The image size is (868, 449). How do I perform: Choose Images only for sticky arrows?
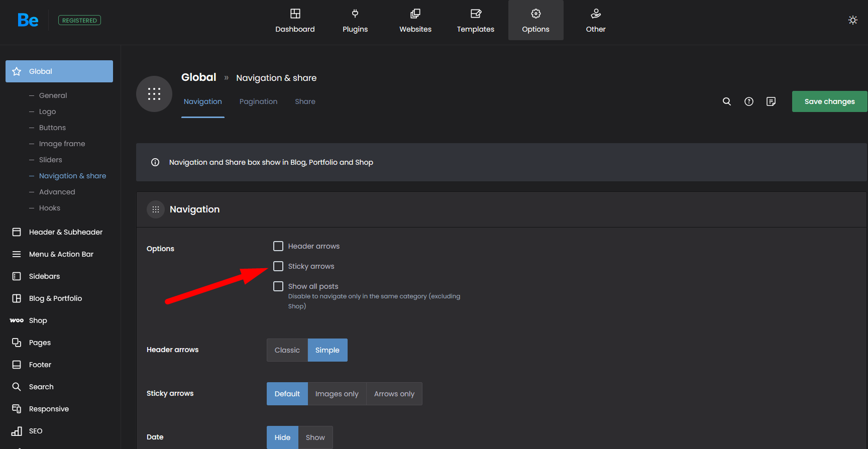click(x=337, y=394)
